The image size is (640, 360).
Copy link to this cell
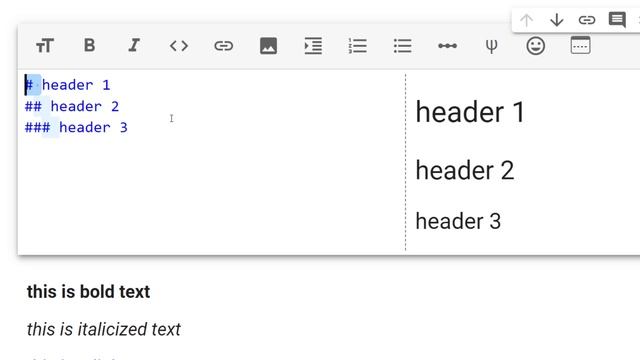(x=587, y=20)
